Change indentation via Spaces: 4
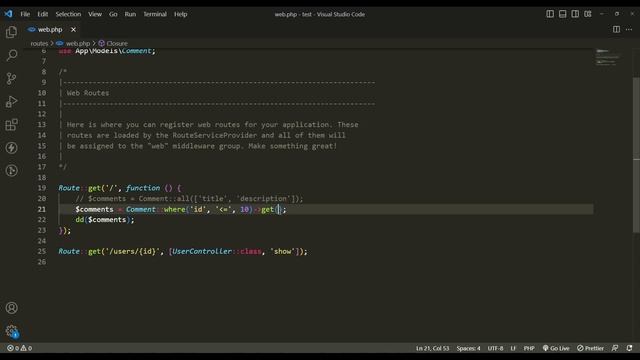 point(468,348)
